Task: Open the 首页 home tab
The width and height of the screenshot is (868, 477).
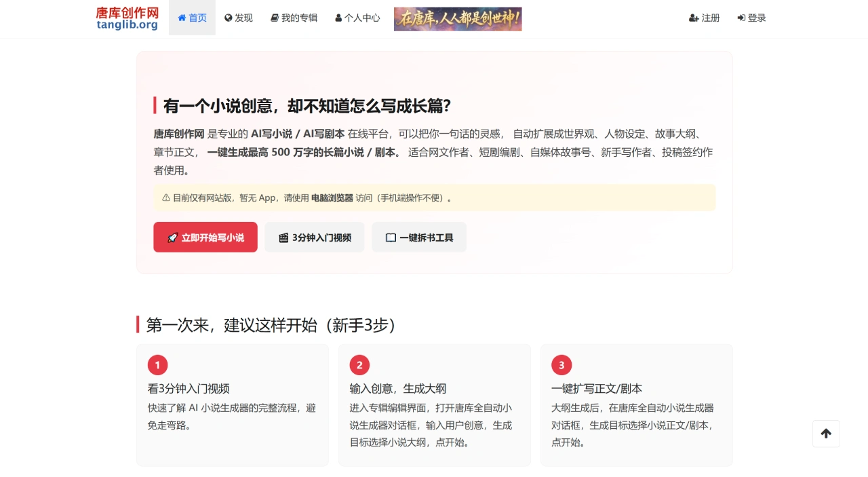Action: click(192, 18)
